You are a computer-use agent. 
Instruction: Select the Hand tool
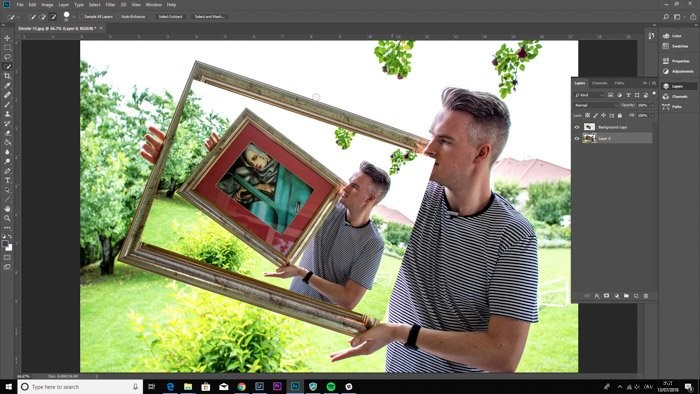pos(7,208)
